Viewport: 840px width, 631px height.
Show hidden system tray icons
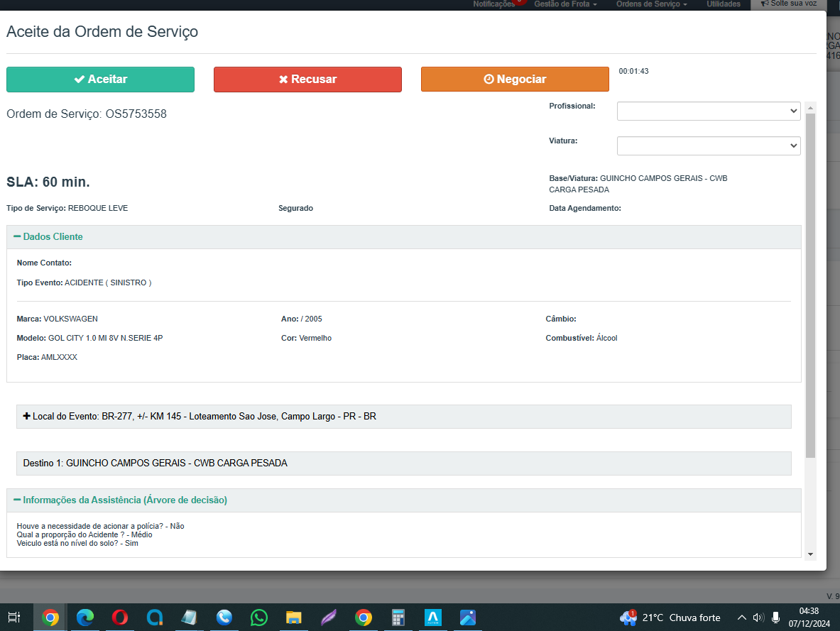tap(742, 618)
